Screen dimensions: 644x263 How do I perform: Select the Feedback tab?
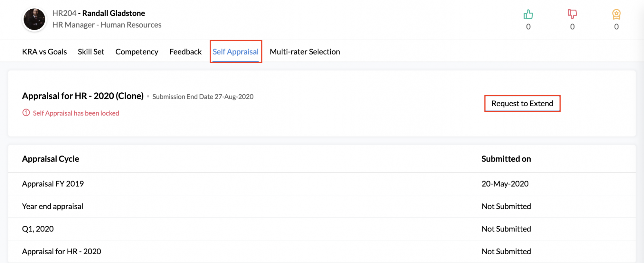click(185, 52)
